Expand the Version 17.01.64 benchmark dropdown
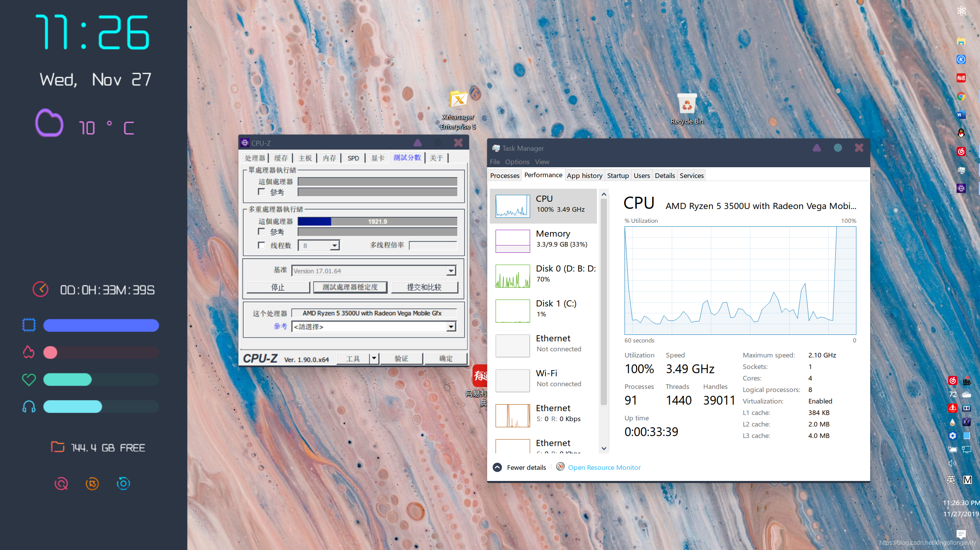 (451, 271)
